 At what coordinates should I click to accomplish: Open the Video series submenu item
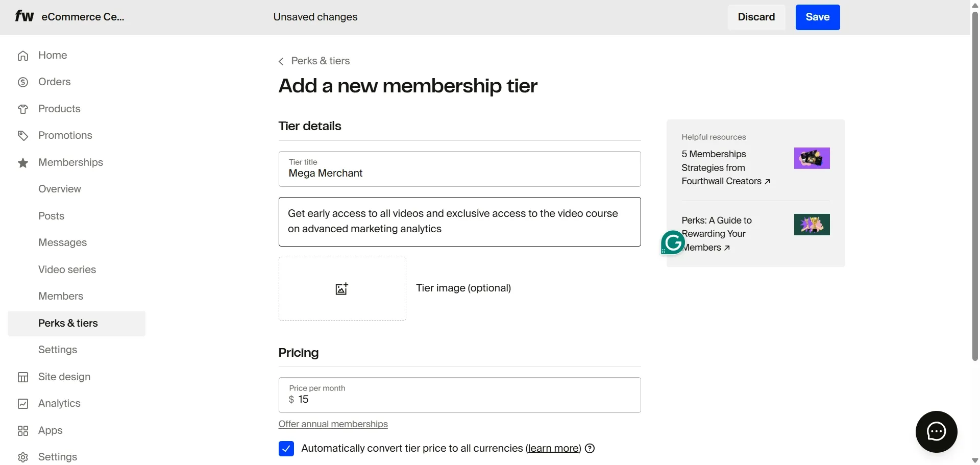tap(67, 270)
